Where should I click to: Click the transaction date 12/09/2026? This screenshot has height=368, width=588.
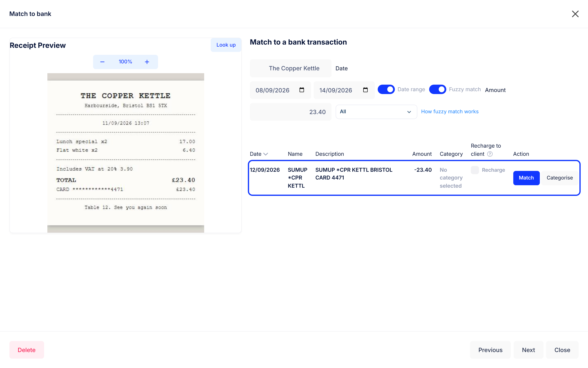tap(265, 170)
